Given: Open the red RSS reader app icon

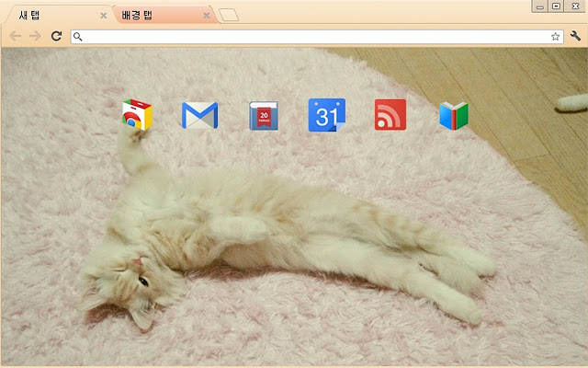Looking at the screenshot, I should [x=390, y=114].
